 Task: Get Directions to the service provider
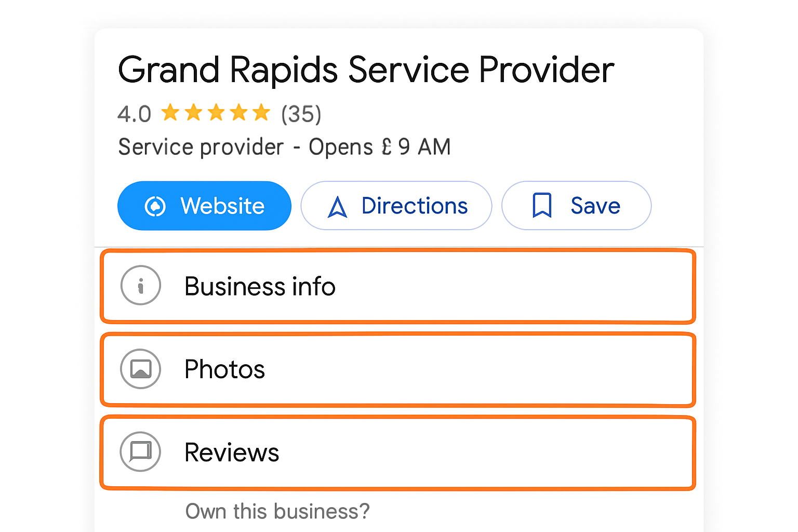coord(414,206)
